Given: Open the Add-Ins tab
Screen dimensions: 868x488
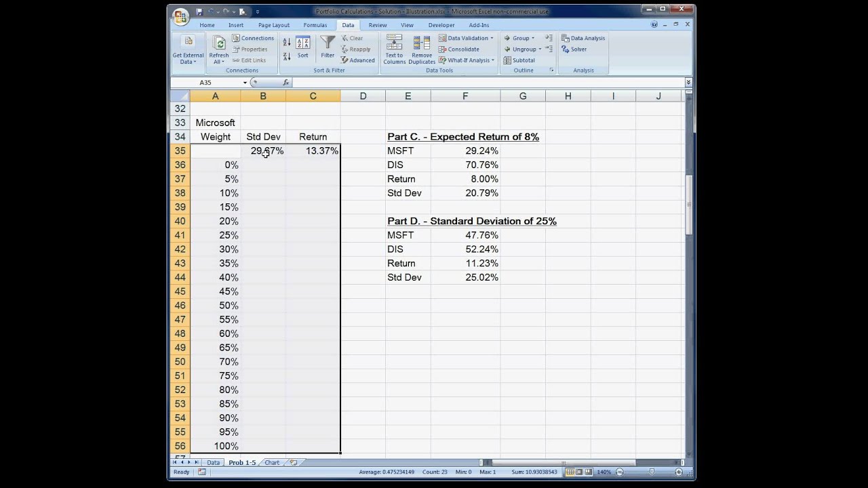Looking at the screenshot, I should pos(479,25).
